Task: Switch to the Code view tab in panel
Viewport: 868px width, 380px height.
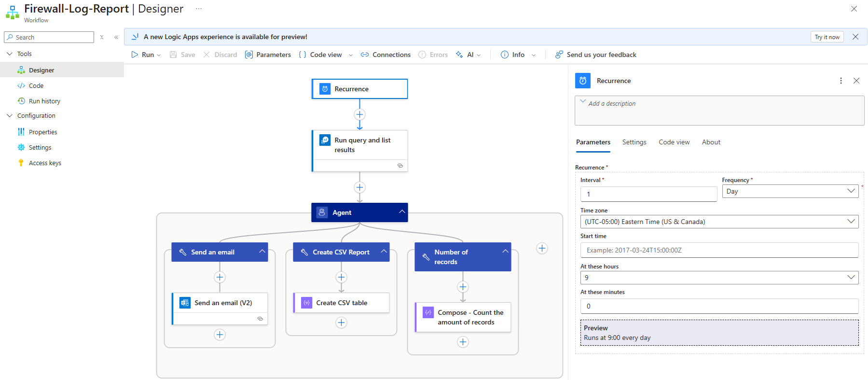Action: pyautogui.click(x=674, y=142)
